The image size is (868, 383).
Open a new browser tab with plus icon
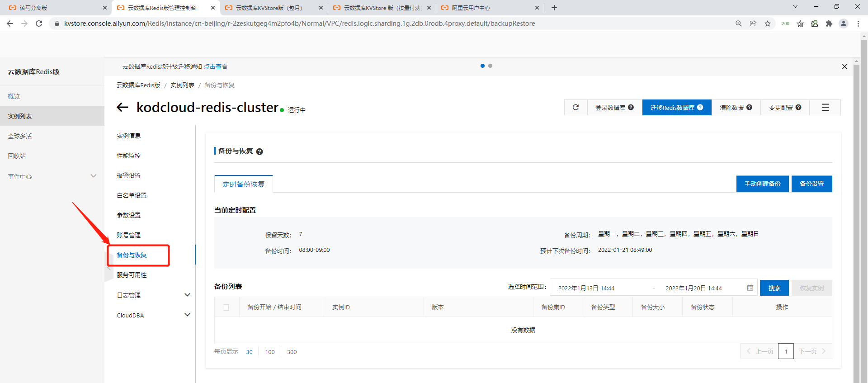tap(554, 8)
